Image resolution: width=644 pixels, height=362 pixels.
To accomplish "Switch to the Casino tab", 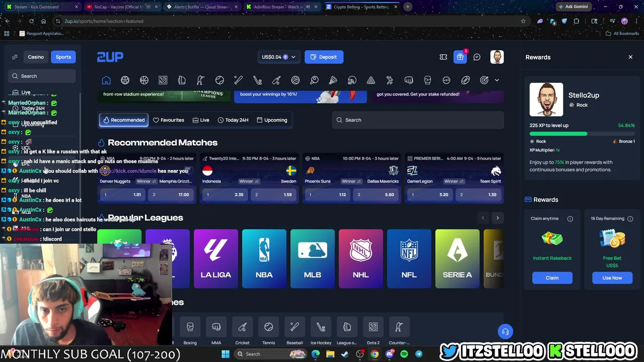I will [x=36, y=57].
